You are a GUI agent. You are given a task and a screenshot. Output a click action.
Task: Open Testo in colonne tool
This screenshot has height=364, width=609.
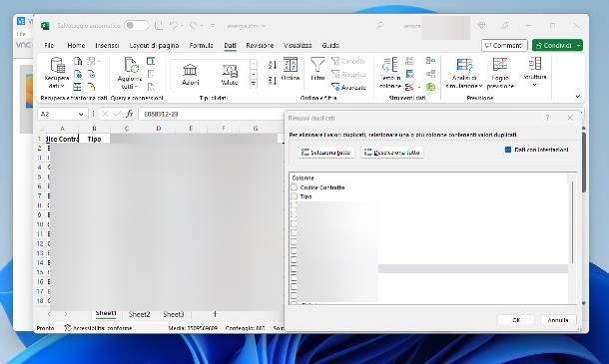click(x=390, y=73)
